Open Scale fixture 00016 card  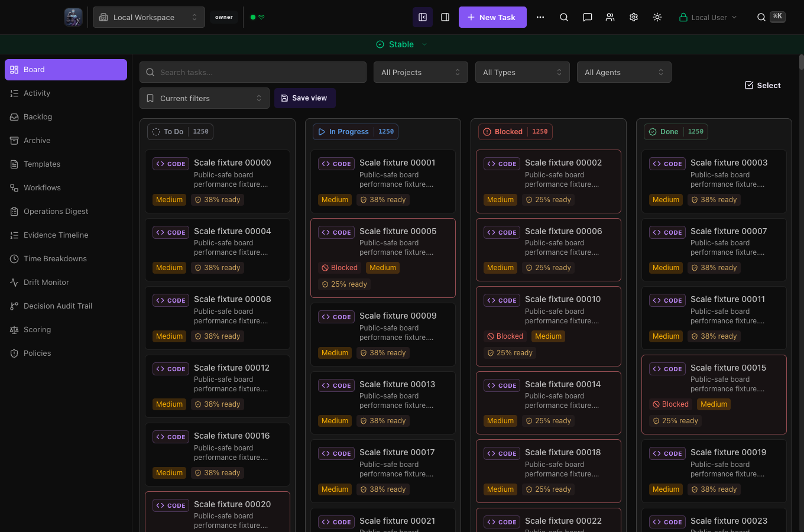(218, 455)
